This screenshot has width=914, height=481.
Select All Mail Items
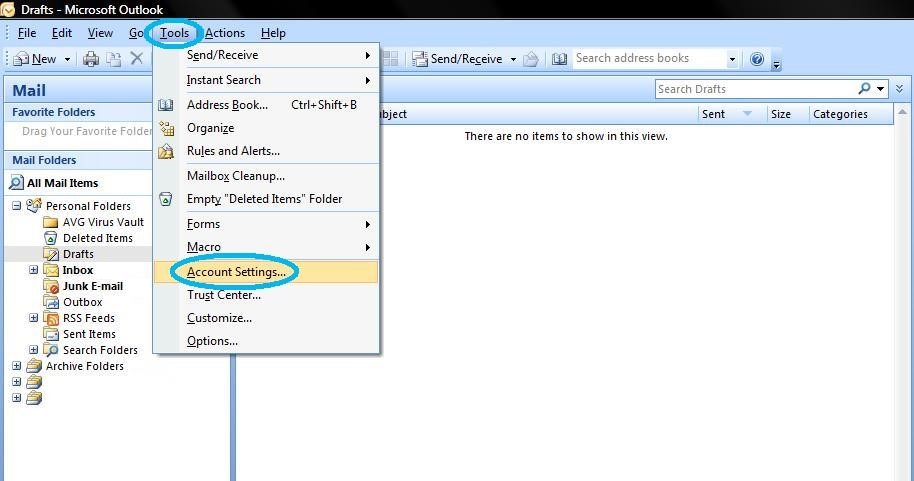pyautogui.click(x=54, y=183)
